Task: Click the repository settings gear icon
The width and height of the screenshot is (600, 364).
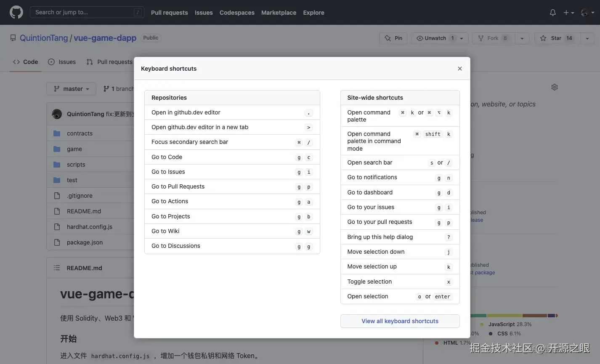Action: 555,87
